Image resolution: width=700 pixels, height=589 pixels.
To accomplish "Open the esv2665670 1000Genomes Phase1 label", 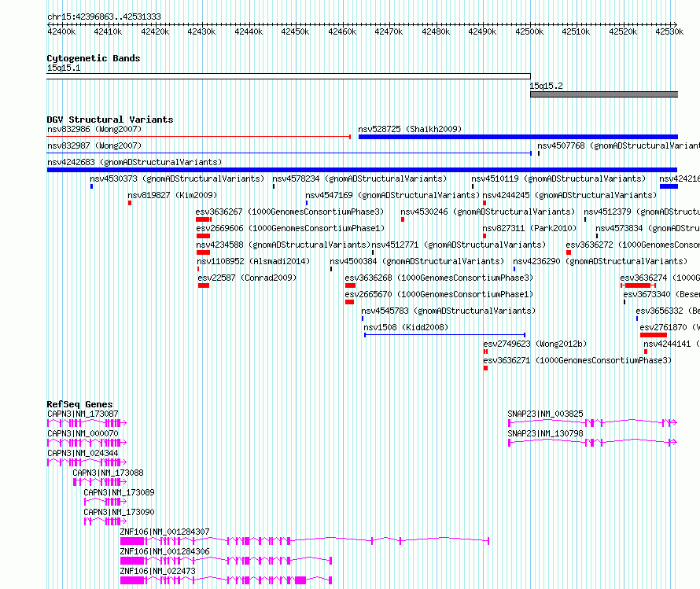I will 439,294.
